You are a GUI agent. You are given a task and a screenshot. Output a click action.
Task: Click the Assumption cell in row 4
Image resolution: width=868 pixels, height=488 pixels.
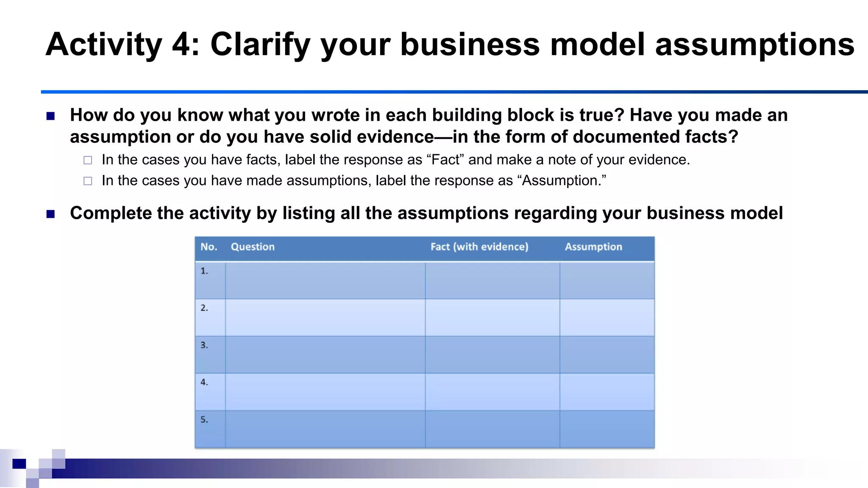click(x=607, y=392)
